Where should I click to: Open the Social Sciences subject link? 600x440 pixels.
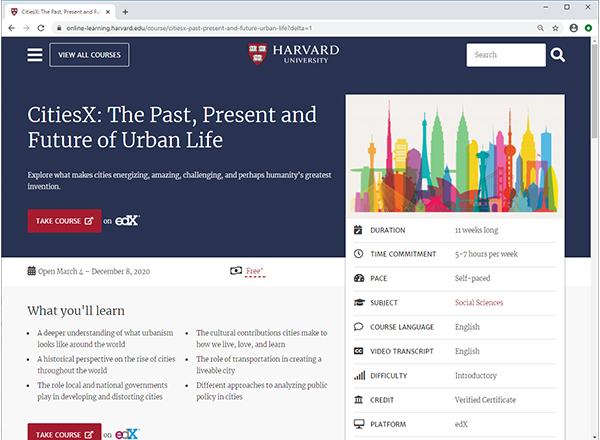pos(478,302)
